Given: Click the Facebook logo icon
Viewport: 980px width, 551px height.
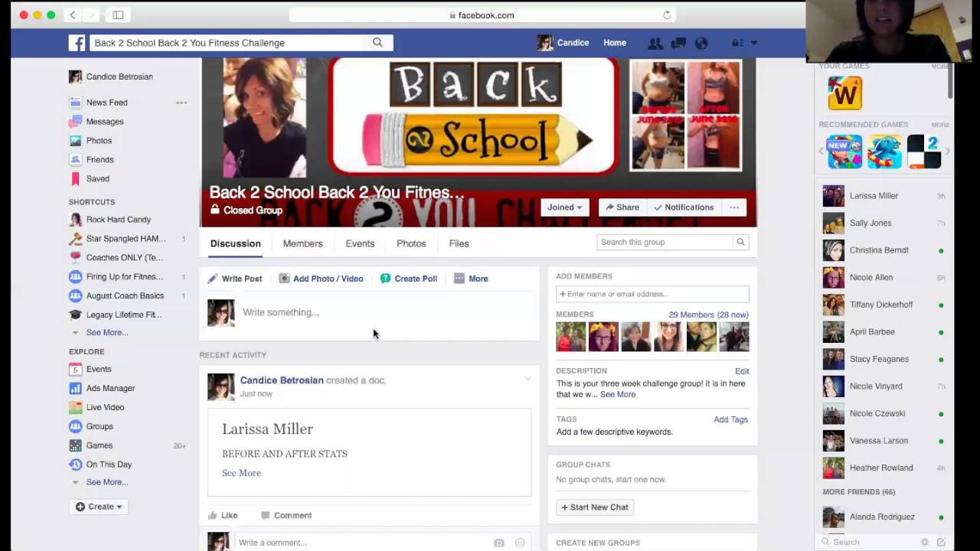Looking at the screenshot, I should tap(77, 43).
